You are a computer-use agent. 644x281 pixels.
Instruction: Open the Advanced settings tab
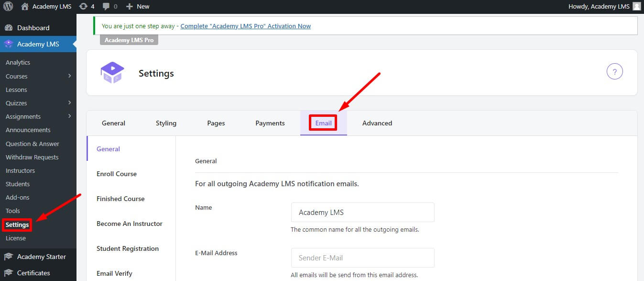coord(377,123)
